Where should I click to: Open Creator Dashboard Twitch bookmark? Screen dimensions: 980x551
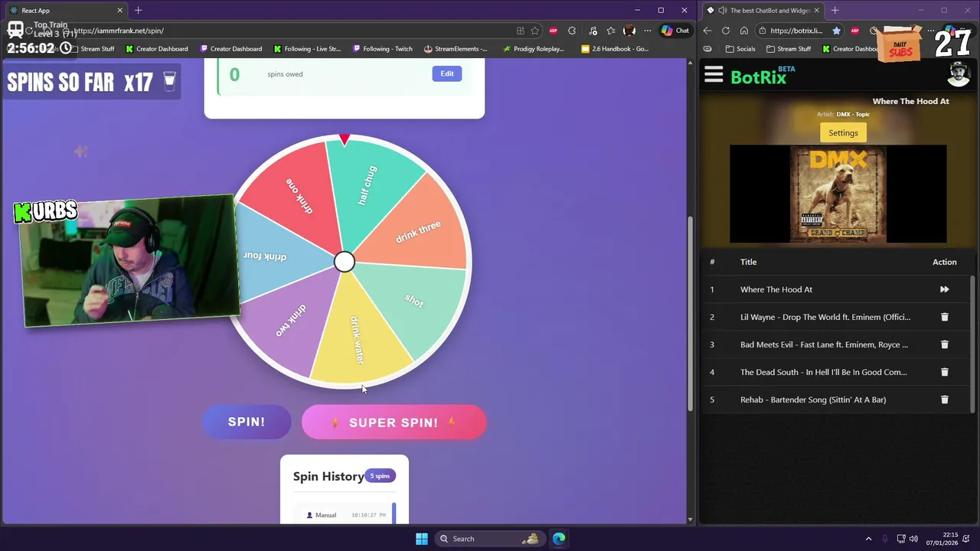point(230,49)
